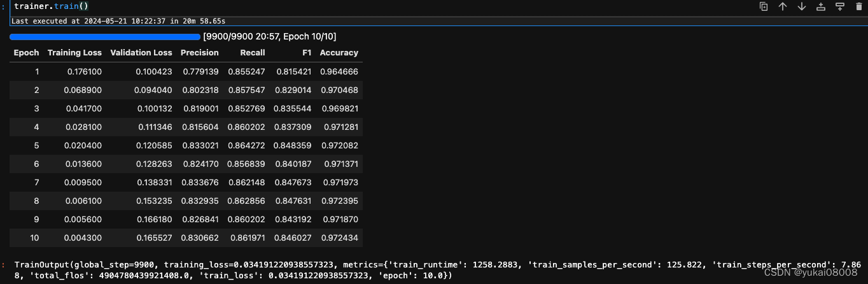
Task: Select training loss value 0.041700
Action: 84,108
